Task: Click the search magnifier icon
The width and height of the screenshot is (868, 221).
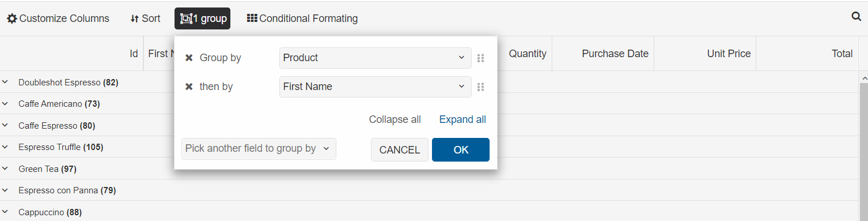Action: [x=856, y=17]
